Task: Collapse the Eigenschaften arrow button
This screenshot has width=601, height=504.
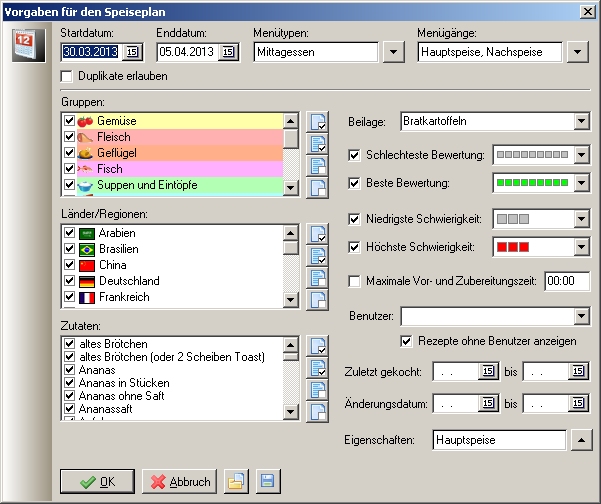Action: coord(581,440)
